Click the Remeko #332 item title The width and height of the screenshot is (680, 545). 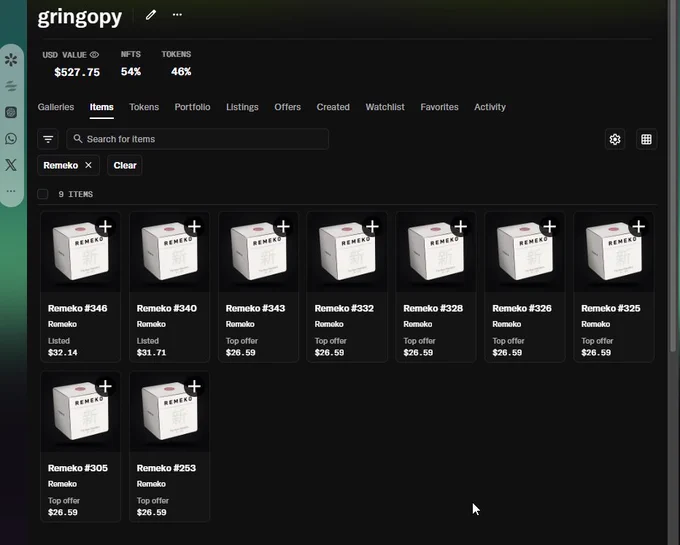tap(344, 308)
